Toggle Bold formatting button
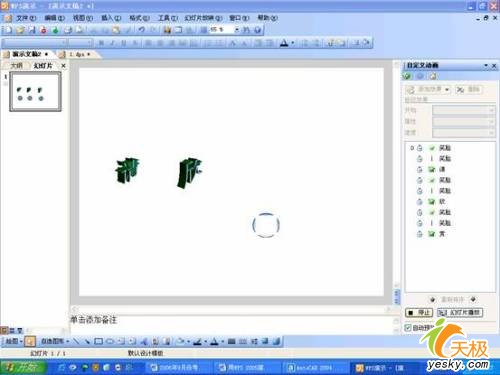 click(101, 43)
